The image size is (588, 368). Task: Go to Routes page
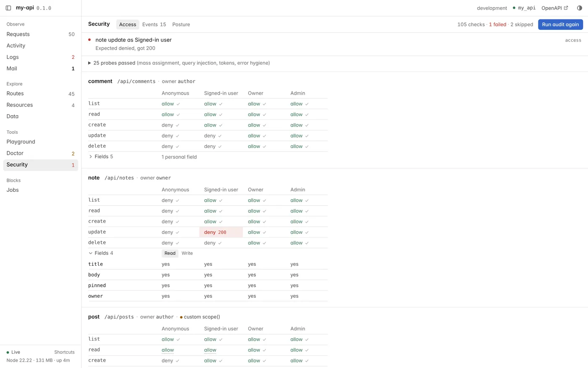coord(40,93)
